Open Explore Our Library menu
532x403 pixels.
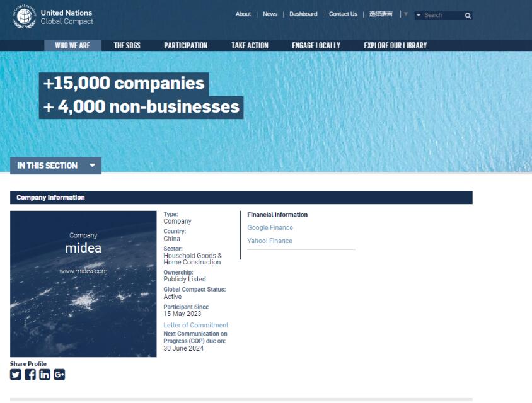point(395,46)
